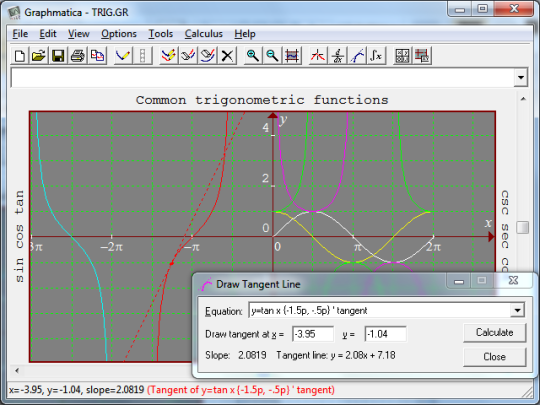Click the '−2π' x-axis label
The width and height of the screenshot is (540, 405).
click(111, 247)
